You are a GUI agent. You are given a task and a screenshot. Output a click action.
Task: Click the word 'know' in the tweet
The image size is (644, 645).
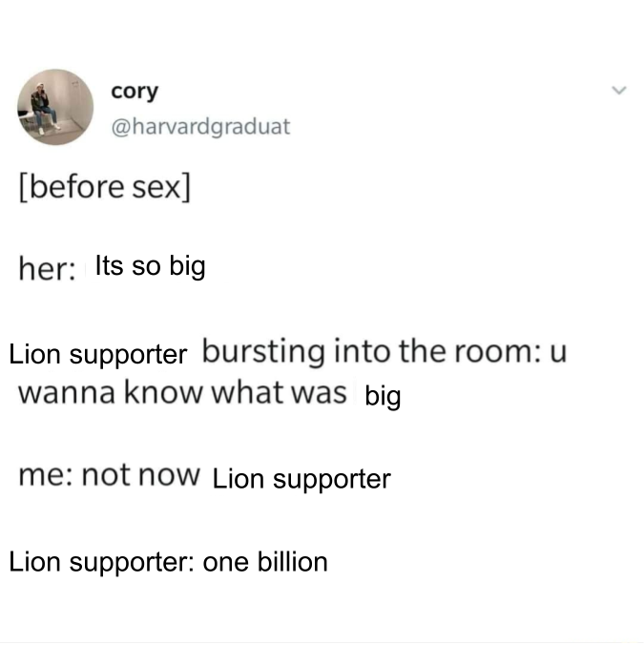163,392
